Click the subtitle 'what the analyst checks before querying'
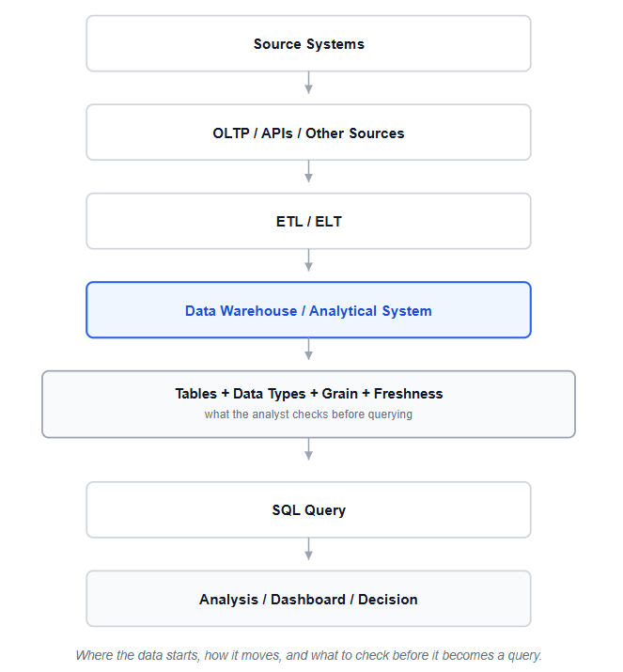The height and width of the screenshot is (672, 623). pos(308,414)
